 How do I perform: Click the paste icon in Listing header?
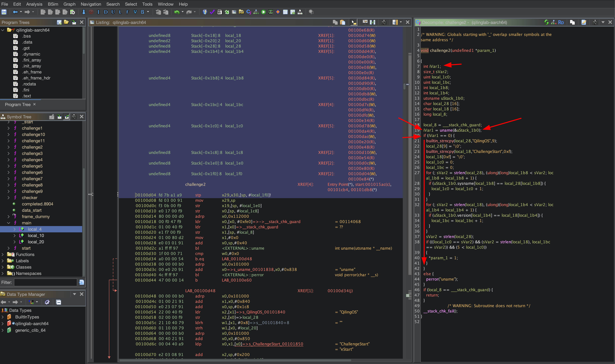click(343, 22)
